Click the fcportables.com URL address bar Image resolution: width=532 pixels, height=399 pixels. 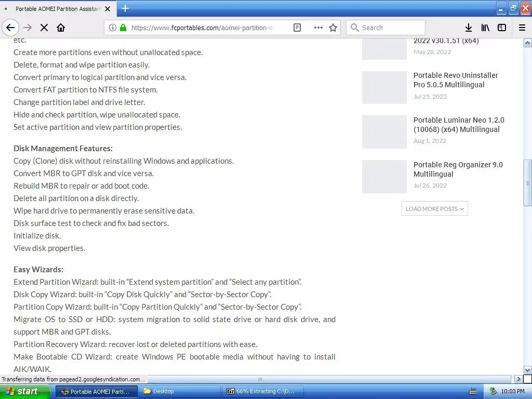(202, 28)
